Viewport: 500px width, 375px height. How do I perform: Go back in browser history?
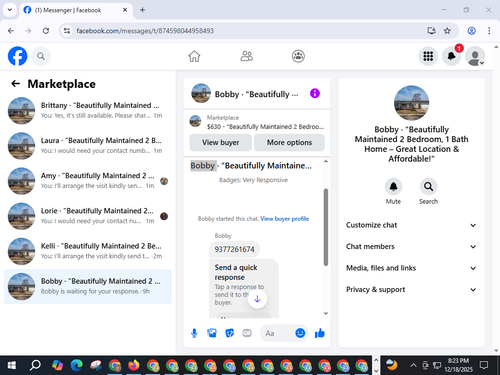click(x=11, y=31)
